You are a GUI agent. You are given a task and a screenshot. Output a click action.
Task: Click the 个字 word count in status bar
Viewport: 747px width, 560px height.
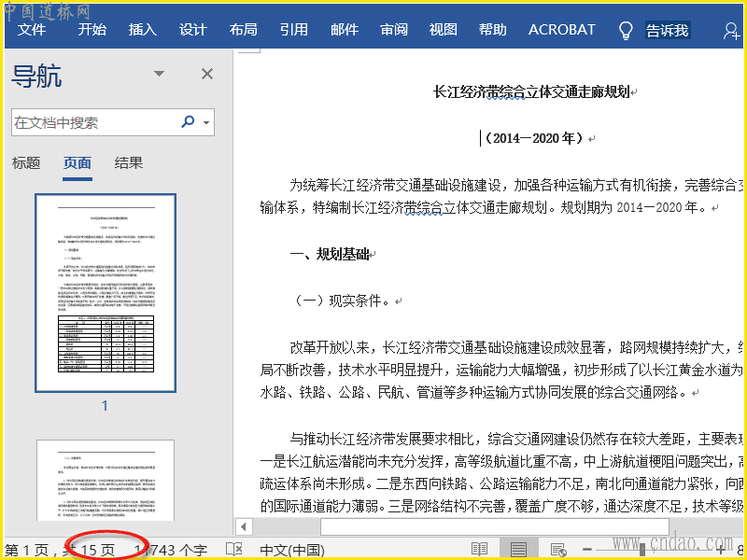pyautogui.click(x=171, y=550)
